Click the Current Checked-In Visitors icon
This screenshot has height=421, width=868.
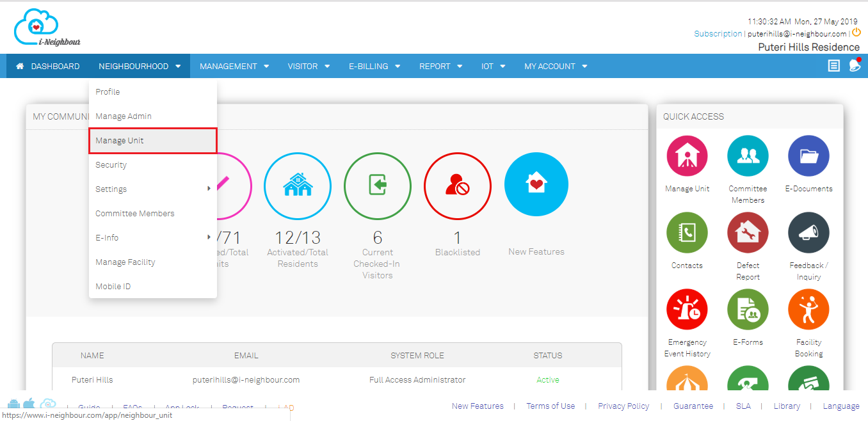click(378, 186)
